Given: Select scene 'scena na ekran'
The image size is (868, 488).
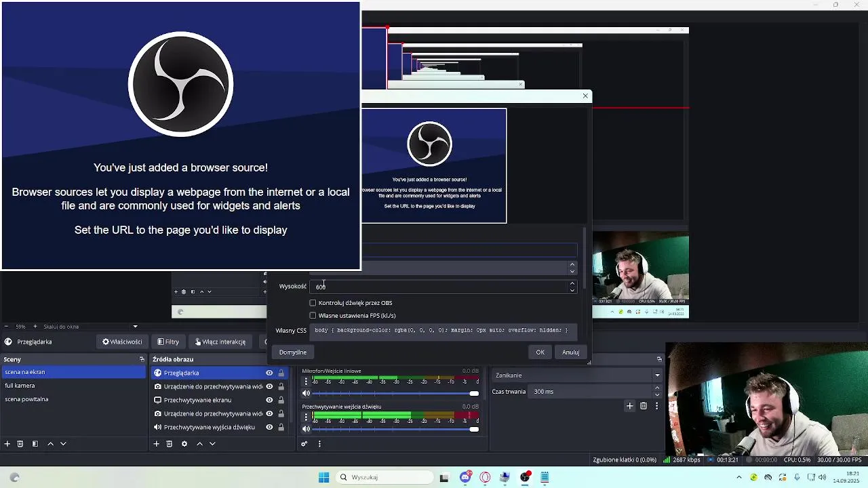Looking at the screenshot, I should click(x=74, y=372).
